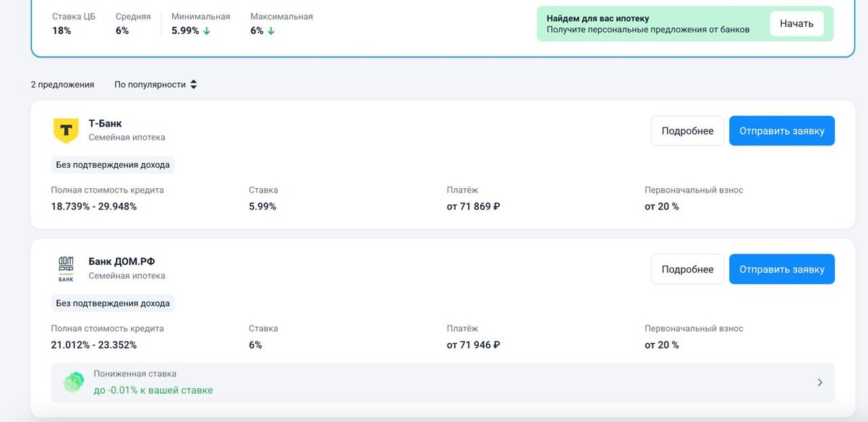Click T-Bank full cost 18.739% - 29.948%
Screen dimensions: 868x422
[x=94, y=206]
